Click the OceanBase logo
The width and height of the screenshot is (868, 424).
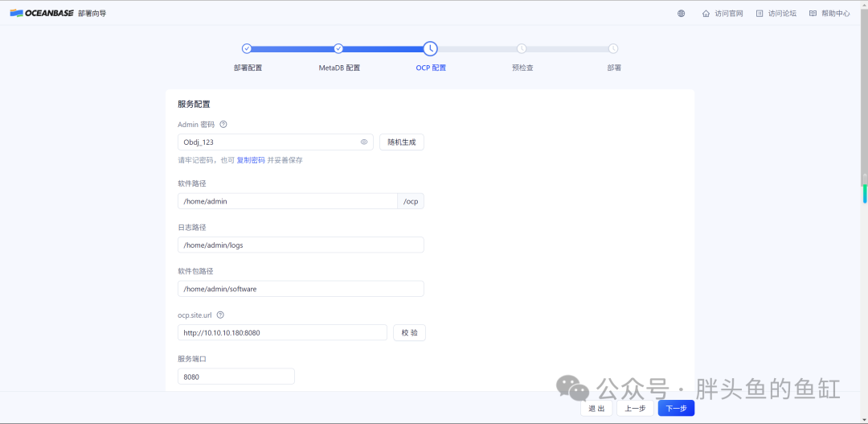coord(42,14)
